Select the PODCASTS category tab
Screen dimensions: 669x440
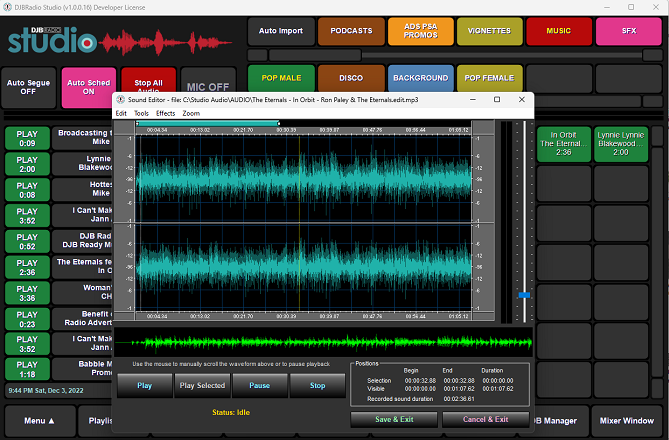pos(351,31)
